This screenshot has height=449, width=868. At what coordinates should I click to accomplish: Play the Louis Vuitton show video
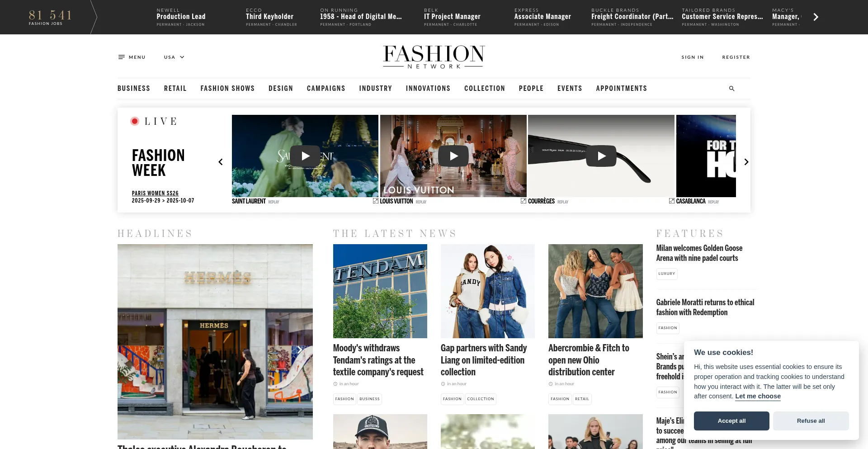click(x=453, y=156)
